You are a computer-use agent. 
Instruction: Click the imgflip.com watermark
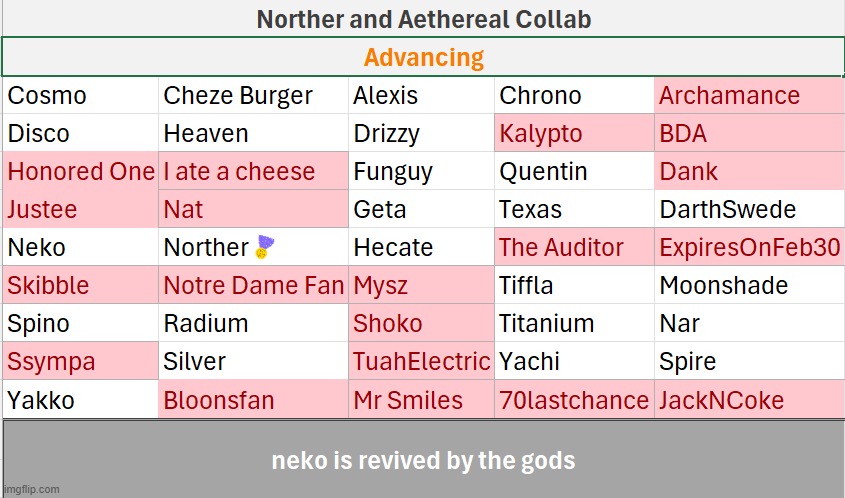tap(31, 489)
